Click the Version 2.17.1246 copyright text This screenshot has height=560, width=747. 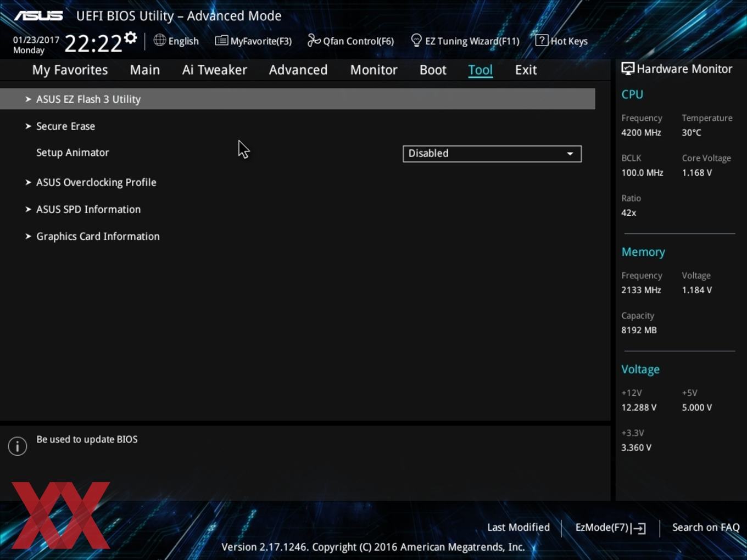point(373,547)
